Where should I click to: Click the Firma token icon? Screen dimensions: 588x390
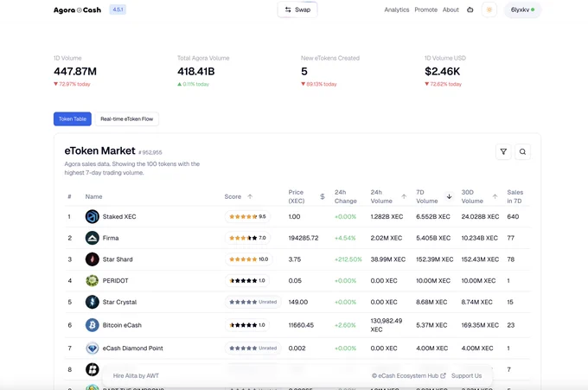click(x=93, y=238)
